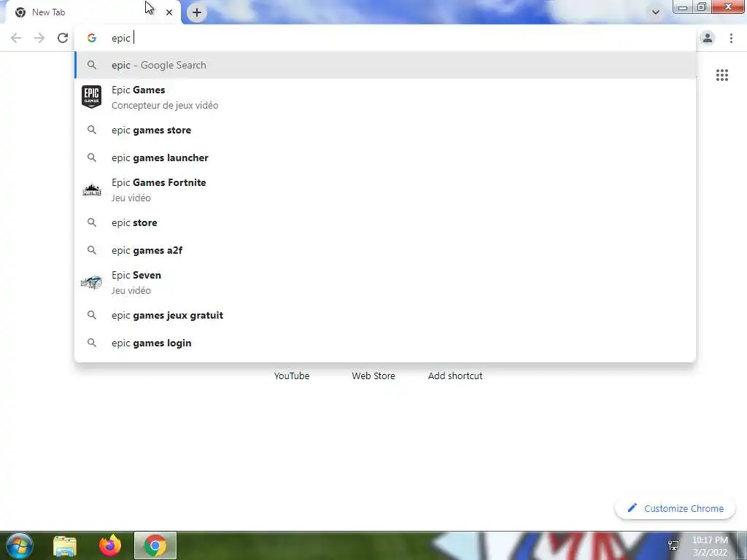Select 'epic games a2f' suggestion
The width and height of the screenshot is (747, 560).
385,250
